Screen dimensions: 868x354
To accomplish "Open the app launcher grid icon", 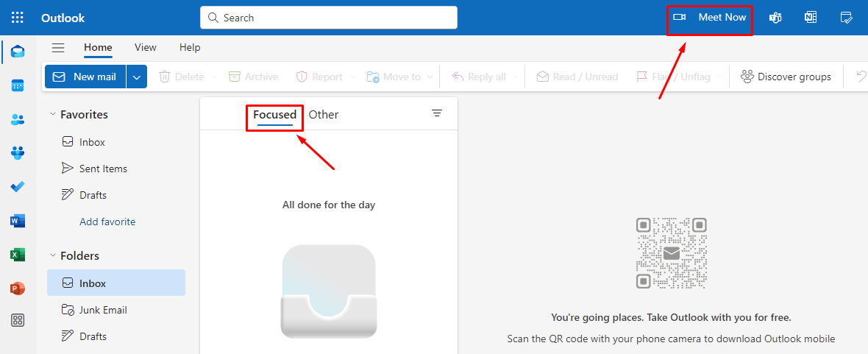I will 18,18.
